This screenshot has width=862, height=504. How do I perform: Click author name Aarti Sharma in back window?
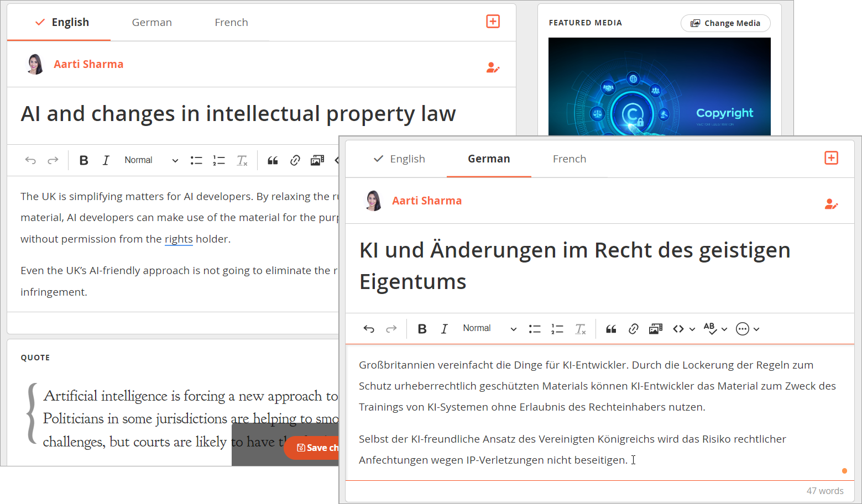point(88,64)
